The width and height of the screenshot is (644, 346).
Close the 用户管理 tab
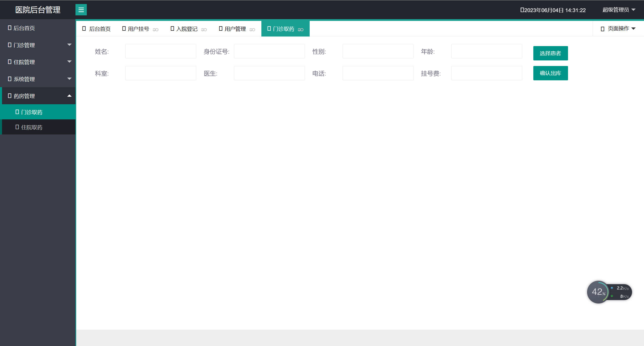point(253,29)
